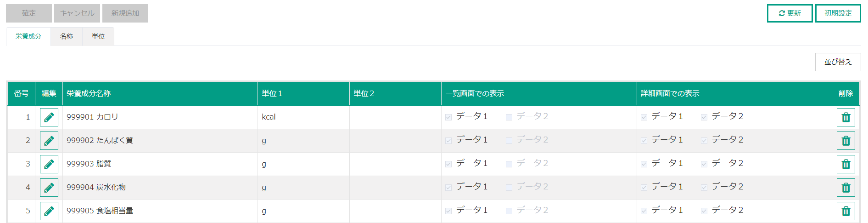Viewport: 868px width, 223px height.
Task: Edit the 食塩相当量 row via pencil icon
Action: pyautogui.click(x=49, y=211)
